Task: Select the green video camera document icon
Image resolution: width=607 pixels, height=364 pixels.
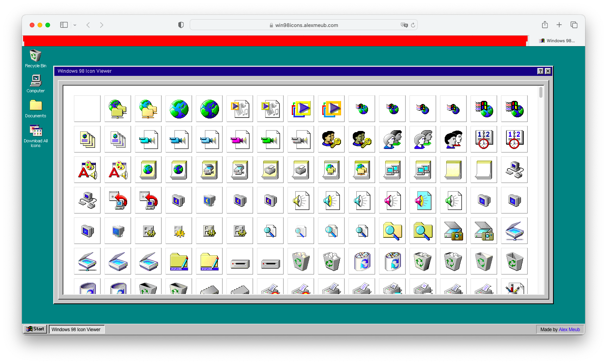Action: tap(270, 139)
